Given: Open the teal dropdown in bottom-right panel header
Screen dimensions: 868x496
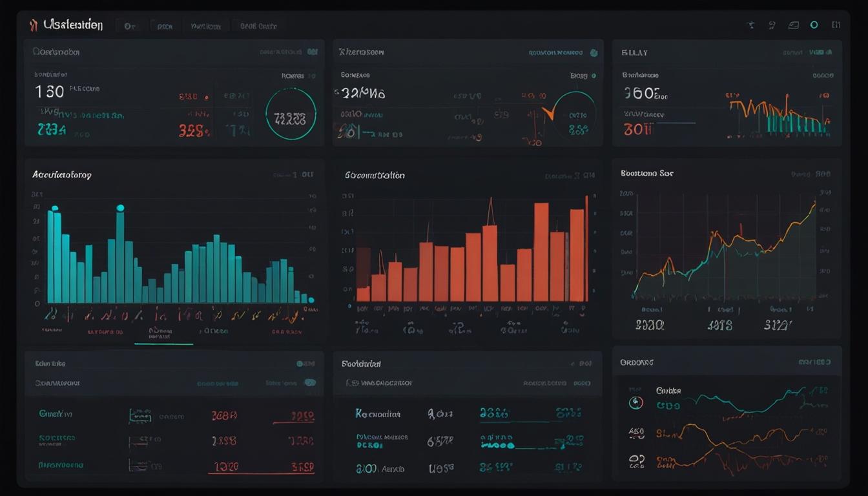Looking at the screenshot, I should (814, 362).
